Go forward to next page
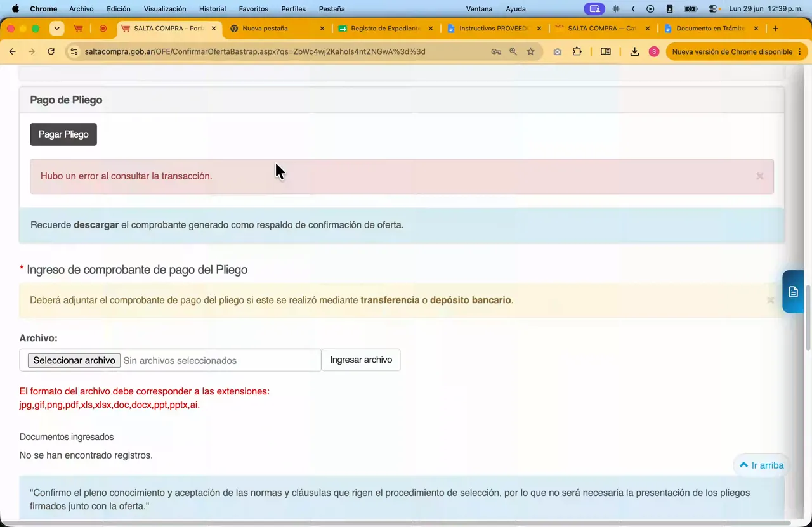Viewport: 812px width, 527px height. click(x=31, y=51)
